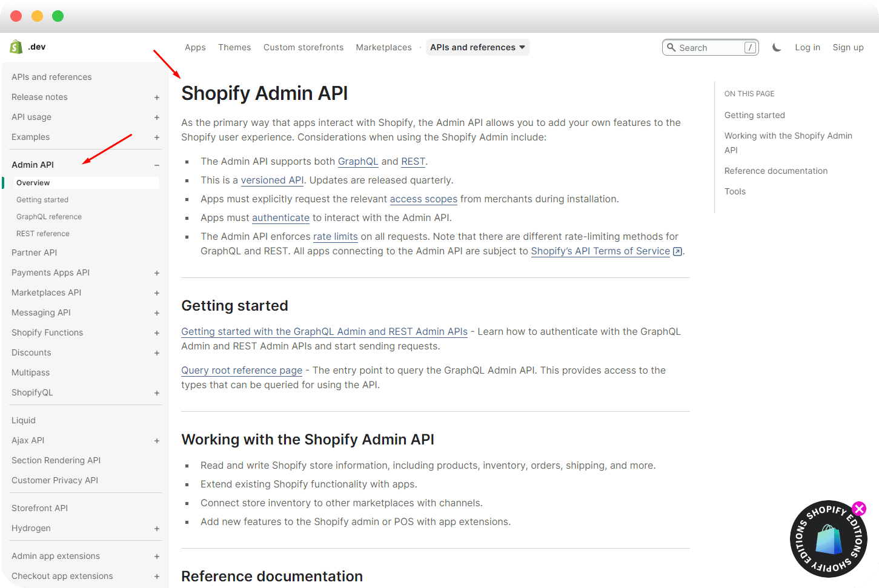Select Overview under Admin API sidebar

click(x=33, y=182)
